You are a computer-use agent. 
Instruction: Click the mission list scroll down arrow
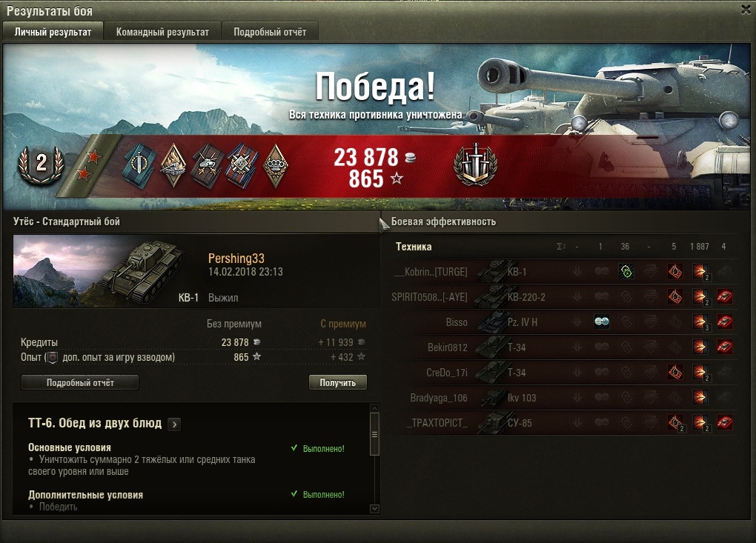[374, 509]
